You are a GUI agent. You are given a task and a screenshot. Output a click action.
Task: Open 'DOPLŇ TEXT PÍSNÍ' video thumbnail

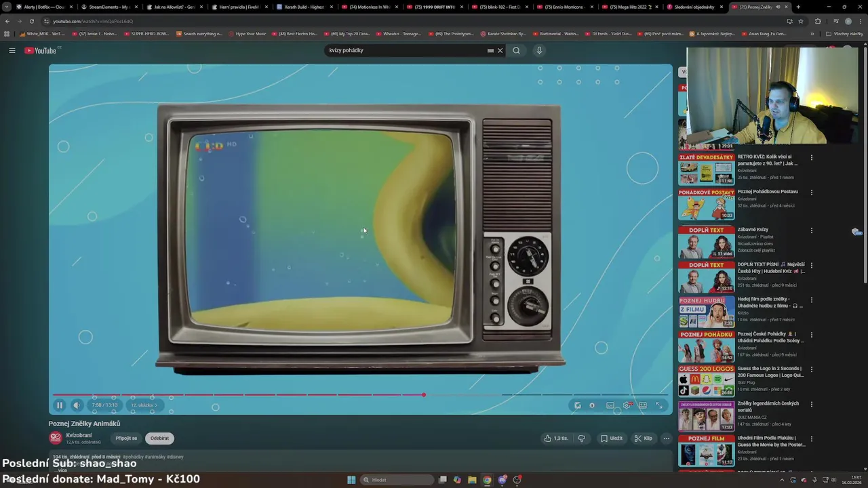point(707,277)
